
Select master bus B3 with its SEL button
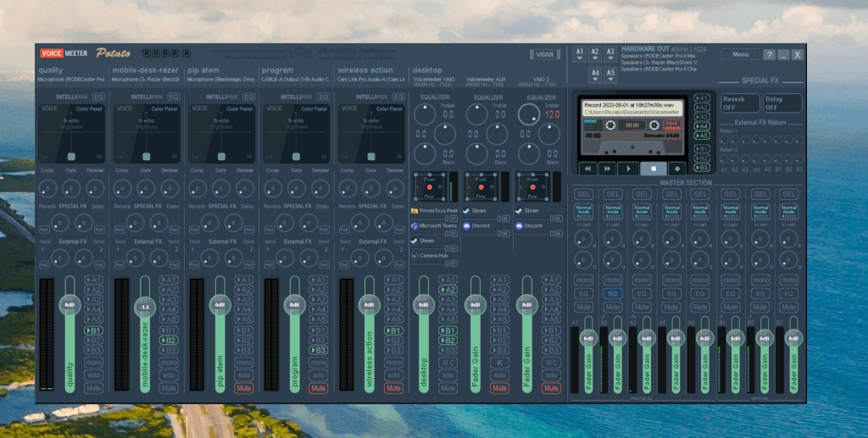point(789,194)
